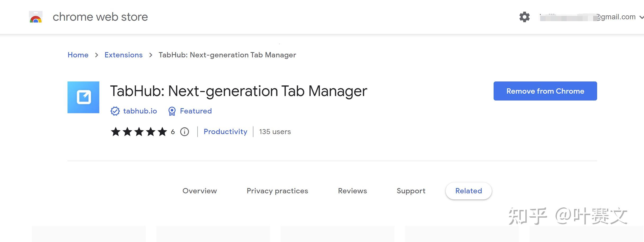Open settings via the gear icon
Viewport: 644px width, 242px height.
[524, 17]
